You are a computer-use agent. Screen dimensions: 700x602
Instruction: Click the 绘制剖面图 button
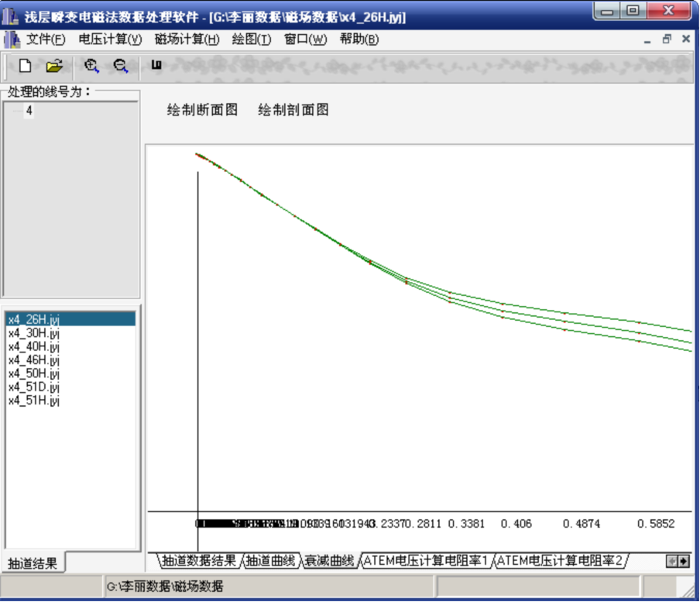(293, 110)
